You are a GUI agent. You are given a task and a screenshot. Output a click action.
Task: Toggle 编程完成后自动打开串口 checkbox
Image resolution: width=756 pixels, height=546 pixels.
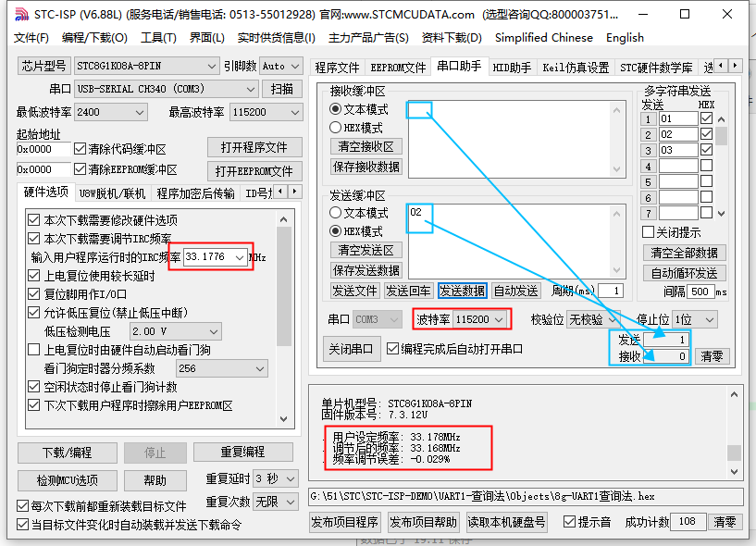[x=392, y=349]
